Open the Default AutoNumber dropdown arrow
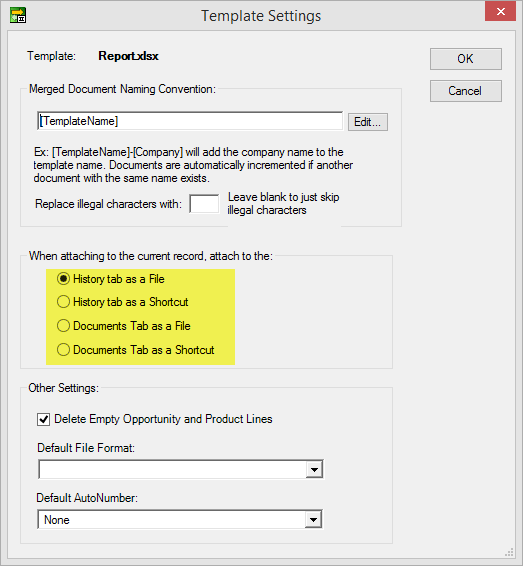 point(313,520)
